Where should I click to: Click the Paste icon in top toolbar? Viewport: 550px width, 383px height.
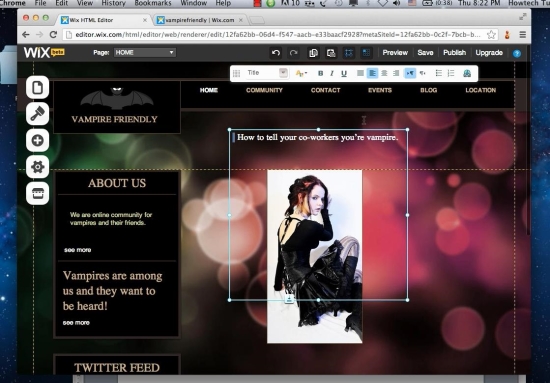(331, 53)
